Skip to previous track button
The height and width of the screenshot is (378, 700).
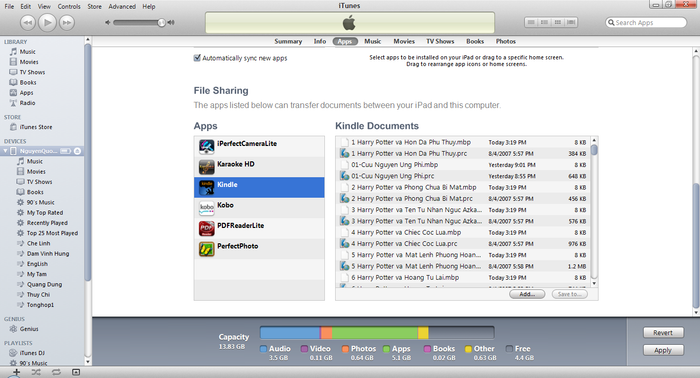pos(28,22)
